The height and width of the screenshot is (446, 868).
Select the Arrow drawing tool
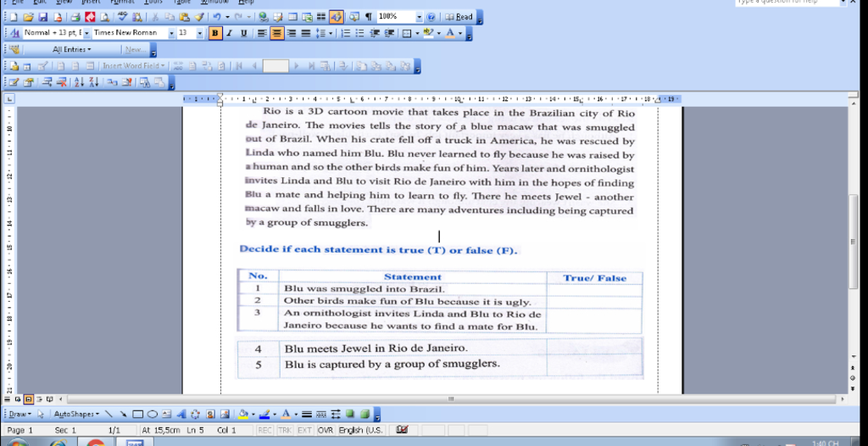coord(123,414)
